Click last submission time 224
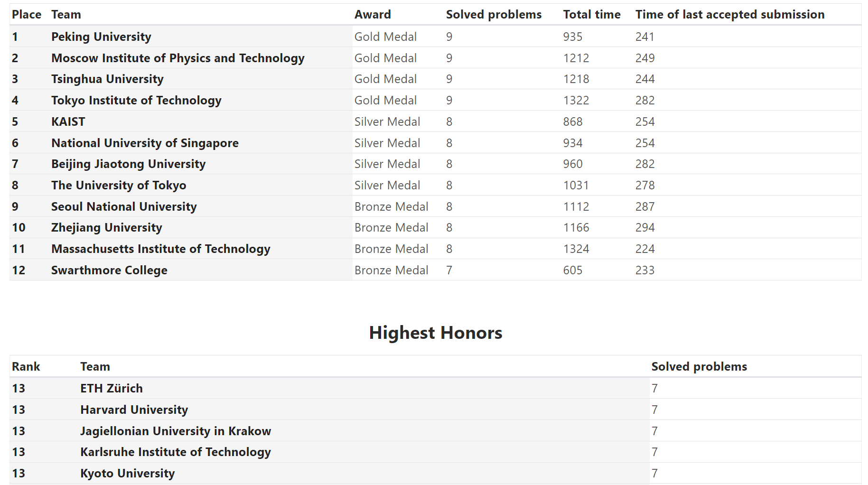Viewport: 868px width, 485px height. pos(645,249)
